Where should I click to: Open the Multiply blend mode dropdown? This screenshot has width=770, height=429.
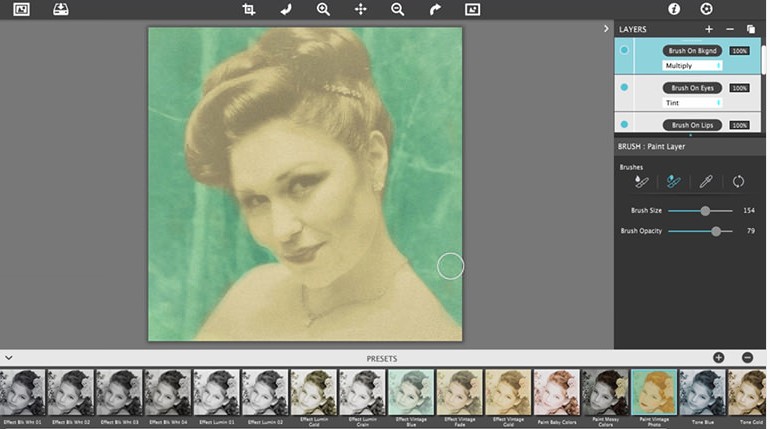(692, 66)
